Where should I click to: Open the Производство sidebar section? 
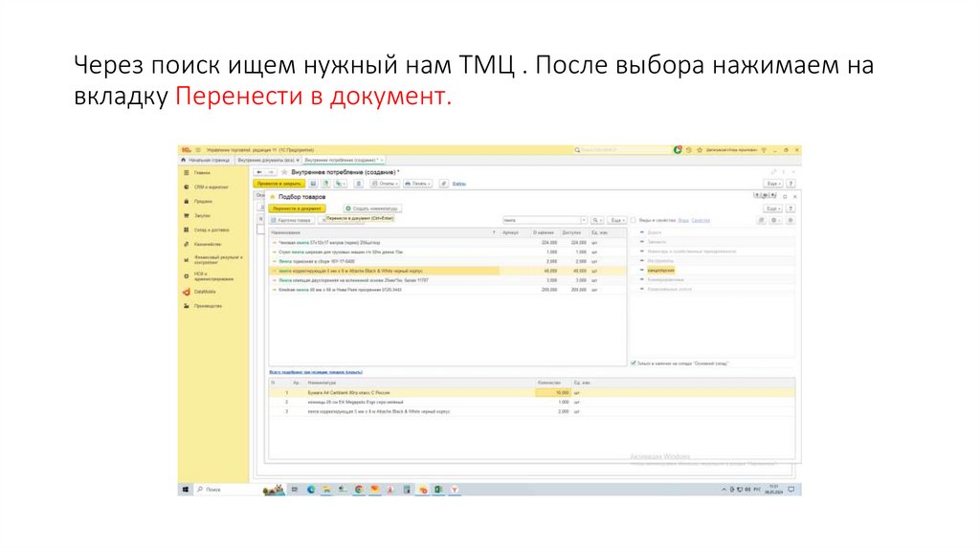208,306
